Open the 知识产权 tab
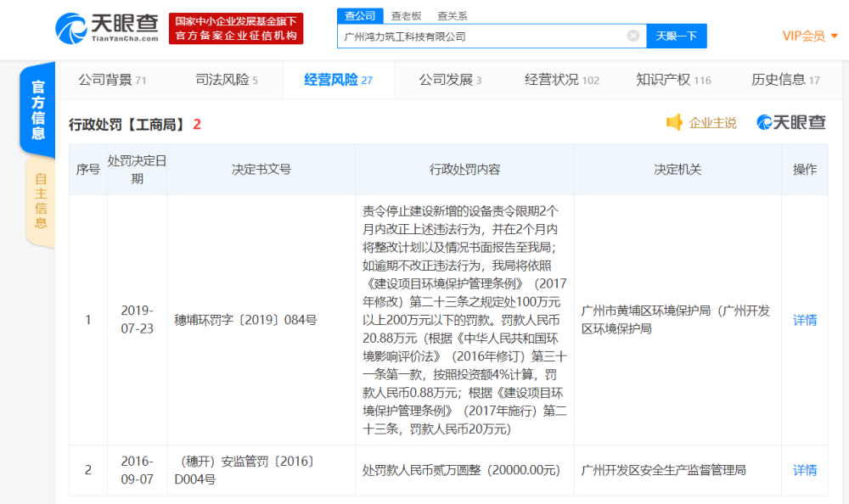The image size is (849, 504). click(673, 80)
